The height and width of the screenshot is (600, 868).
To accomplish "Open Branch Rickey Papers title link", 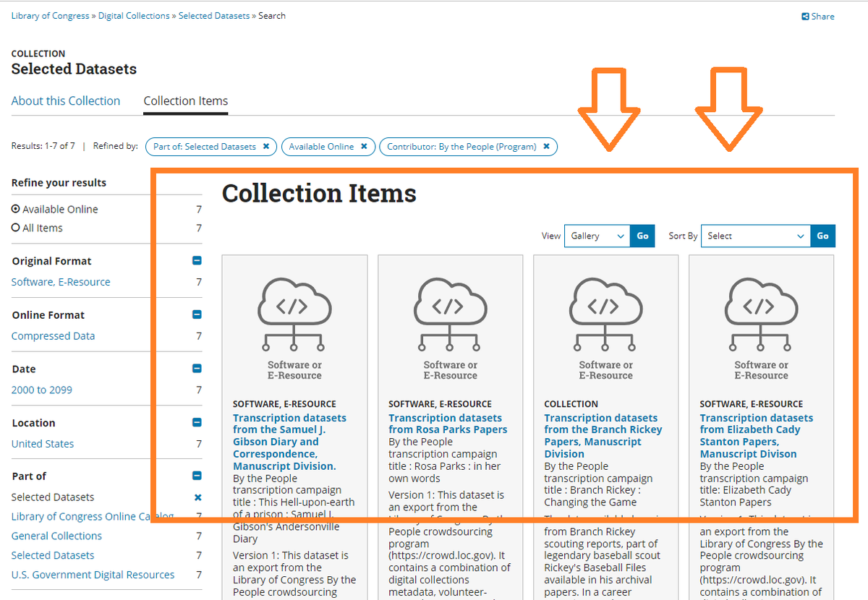I will coord(603,436).
